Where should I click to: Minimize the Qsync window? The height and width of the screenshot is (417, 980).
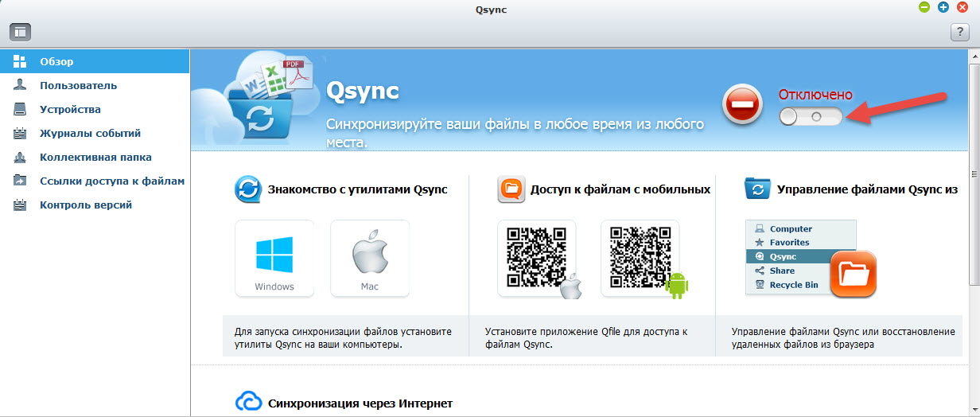pos(924,7)
